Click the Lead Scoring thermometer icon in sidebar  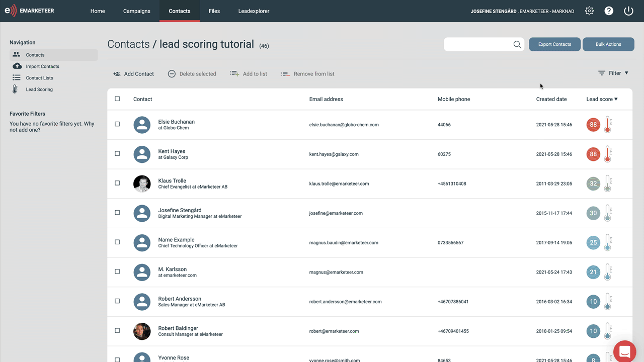click(x=15, y=89)
